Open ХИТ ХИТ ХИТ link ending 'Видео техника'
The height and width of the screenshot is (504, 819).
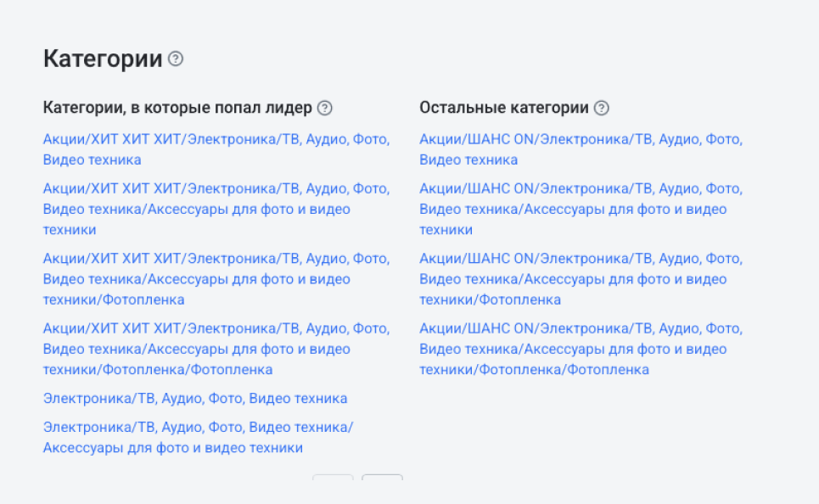[216, 149]
